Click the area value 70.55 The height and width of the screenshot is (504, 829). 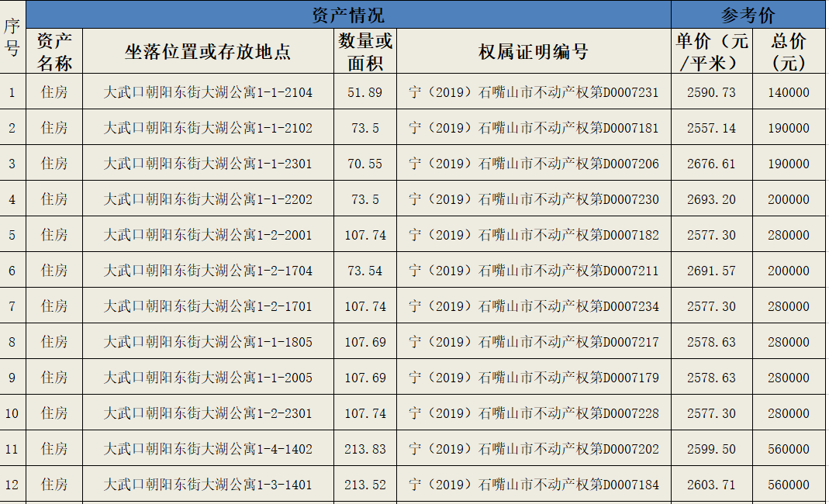click(x=364, y=164)
